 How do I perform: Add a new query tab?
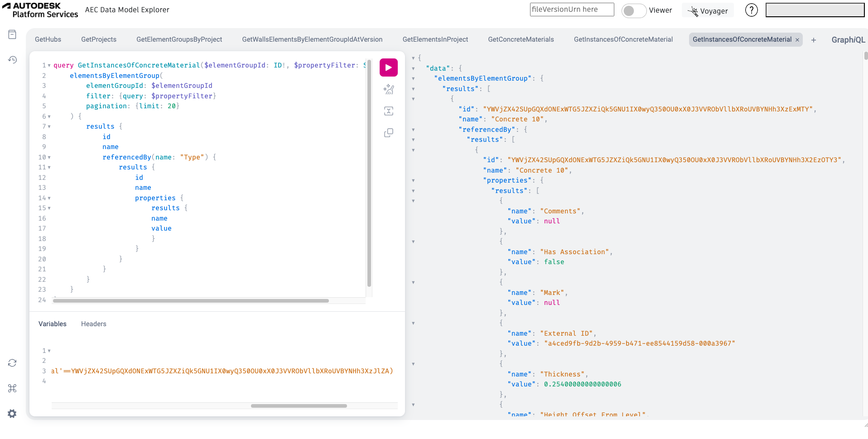814,40
